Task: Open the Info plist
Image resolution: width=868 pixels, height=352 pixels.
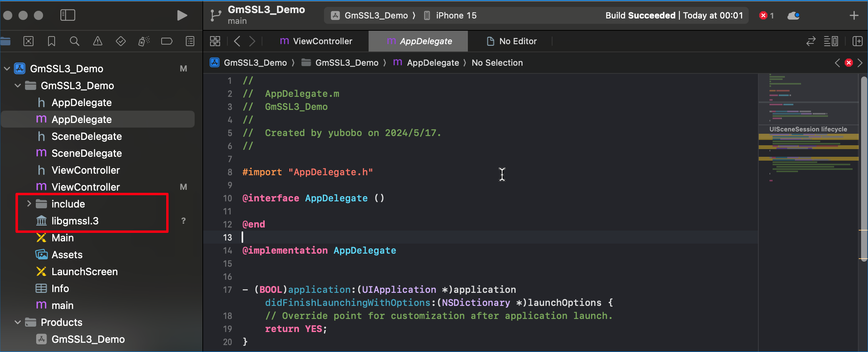Action: 60,289
